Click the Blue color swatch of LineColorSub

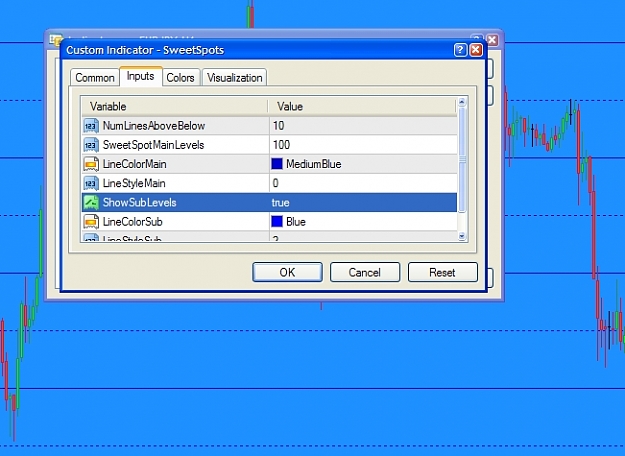tap(277, 221)
